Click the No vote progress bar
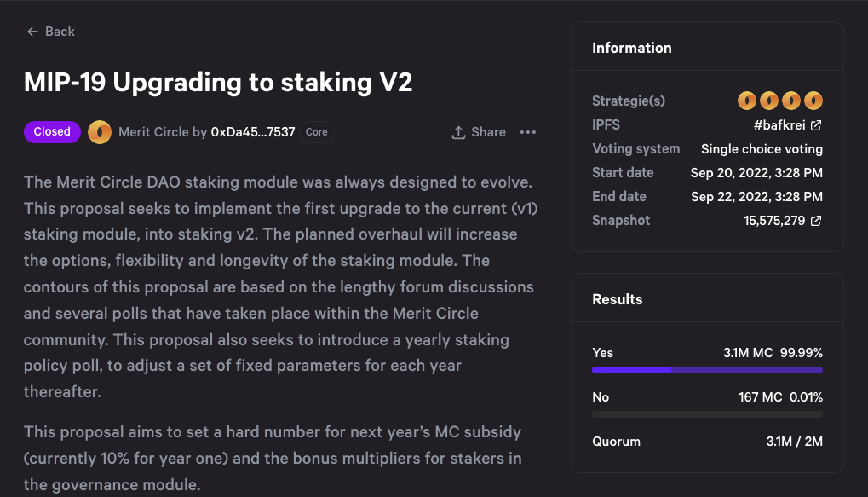This screenshot has height=497, width=868. coord(707,414)
